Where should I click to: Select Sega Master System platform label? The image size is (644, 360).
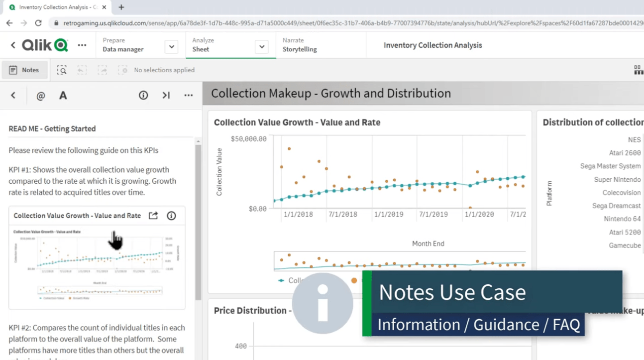point(610,166)
